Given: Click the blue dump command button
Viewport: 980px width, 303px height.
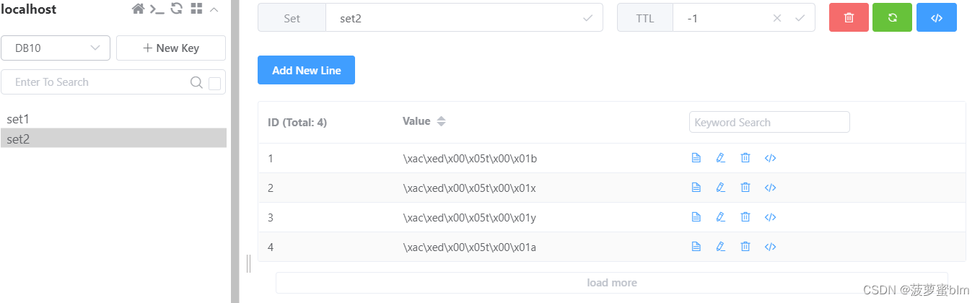Looking at the screenshot, I should click(x=936, y=18).
